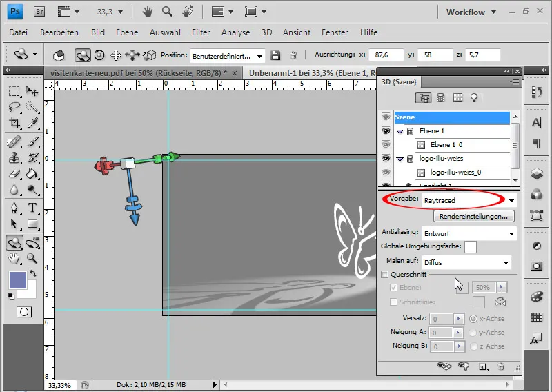552x392 pixels.
Task: Select the Lasso tool
Action: (14, 107)
